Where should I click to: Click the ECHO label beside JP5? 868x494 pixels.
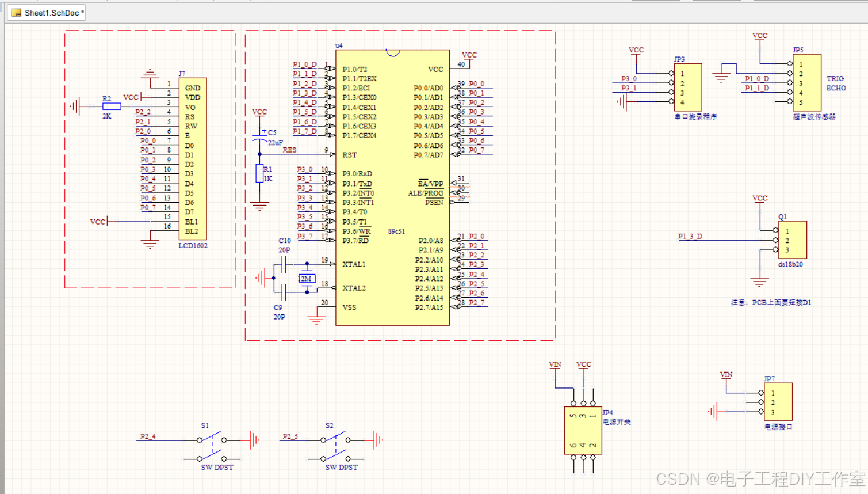[x=836, y=88]
